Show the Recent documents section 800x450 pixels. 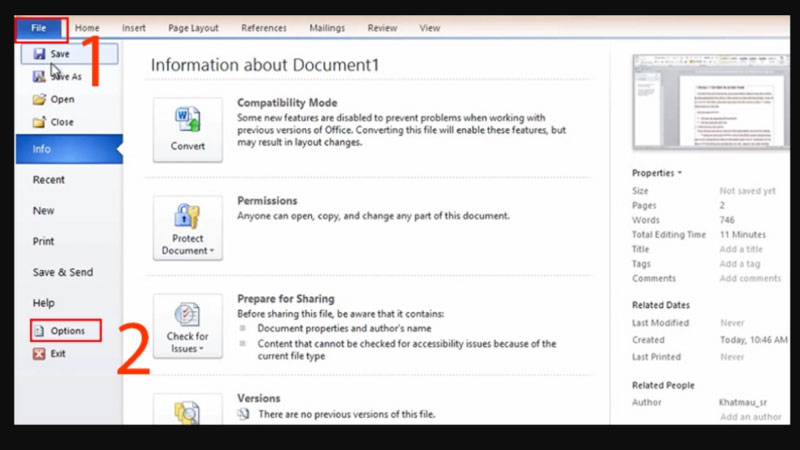click(49, 180)
